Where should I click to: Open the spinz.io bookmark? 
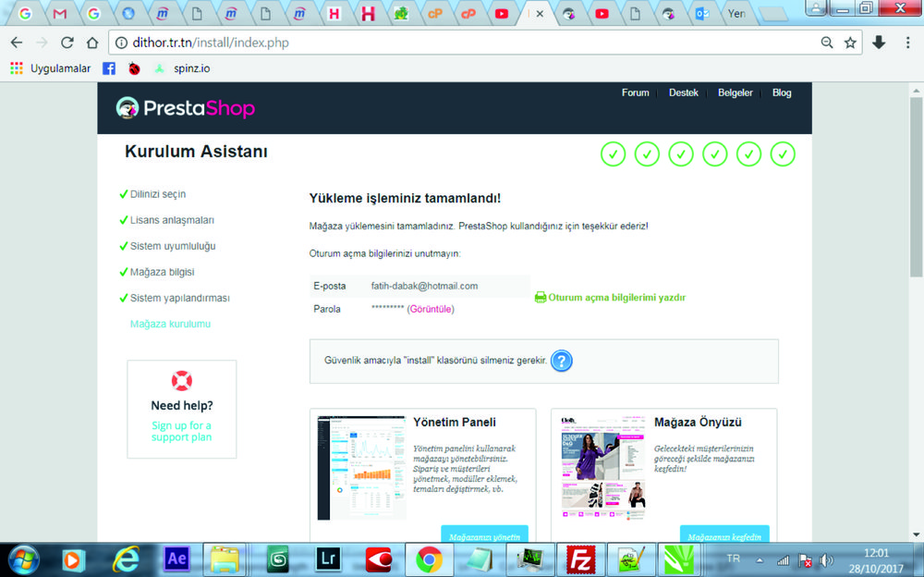click(182, 68)
